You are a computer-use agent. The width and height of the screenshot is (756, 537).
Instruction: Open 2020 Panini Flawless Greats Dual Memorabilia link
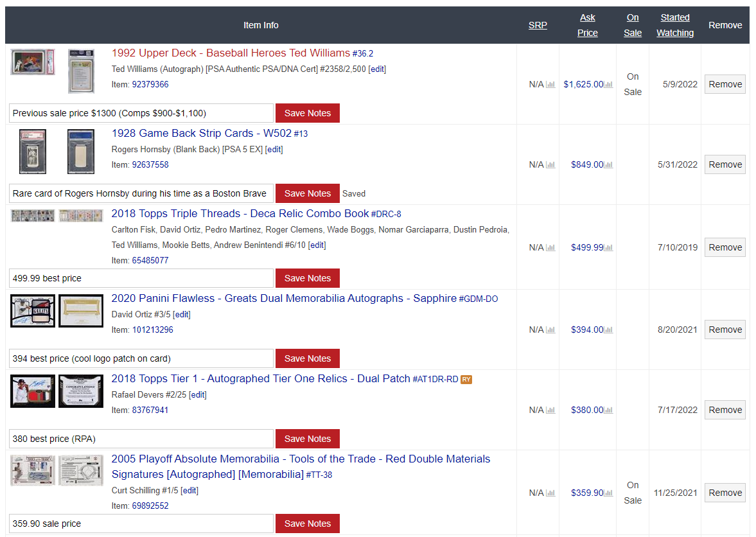pyautogui.click(x=284, y=299)
